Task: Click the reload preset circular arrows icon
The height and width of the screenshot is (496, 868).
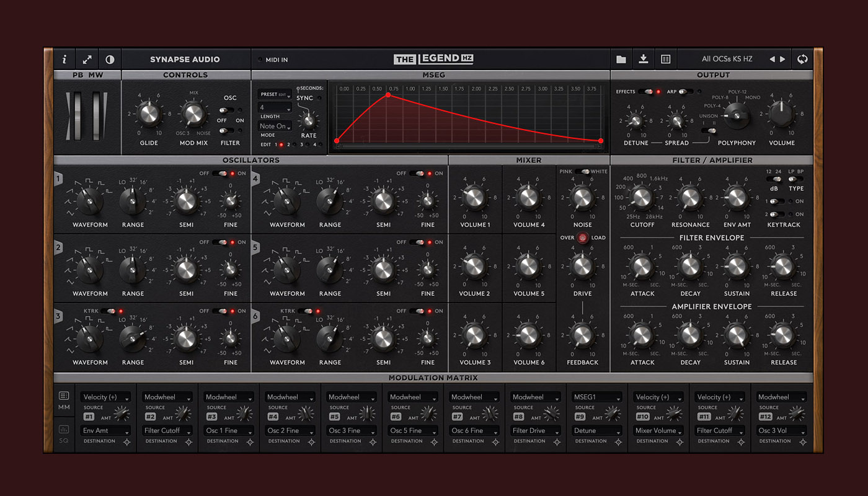Action: 803,59
